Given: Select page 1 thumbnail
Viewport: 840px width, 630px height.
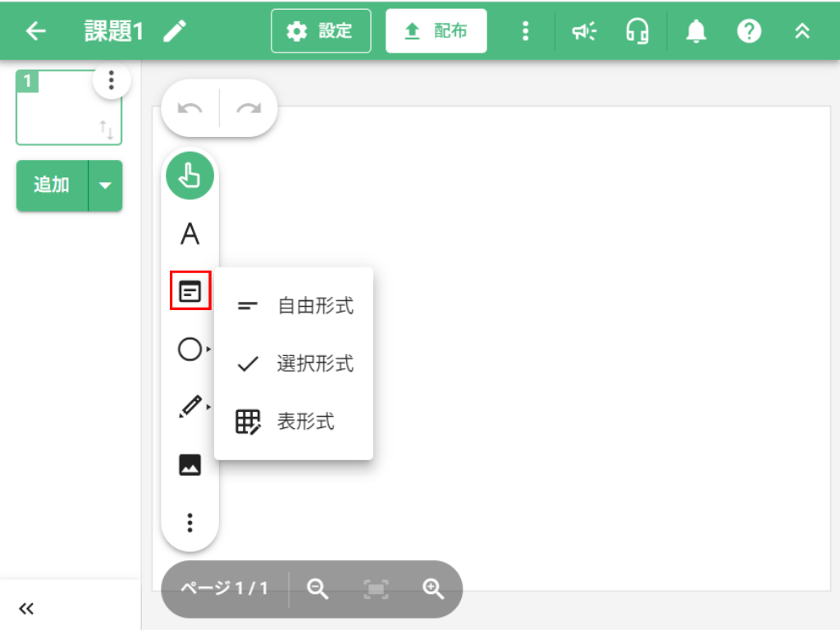Looking at the screenshot, I should [x=69, y=107].
